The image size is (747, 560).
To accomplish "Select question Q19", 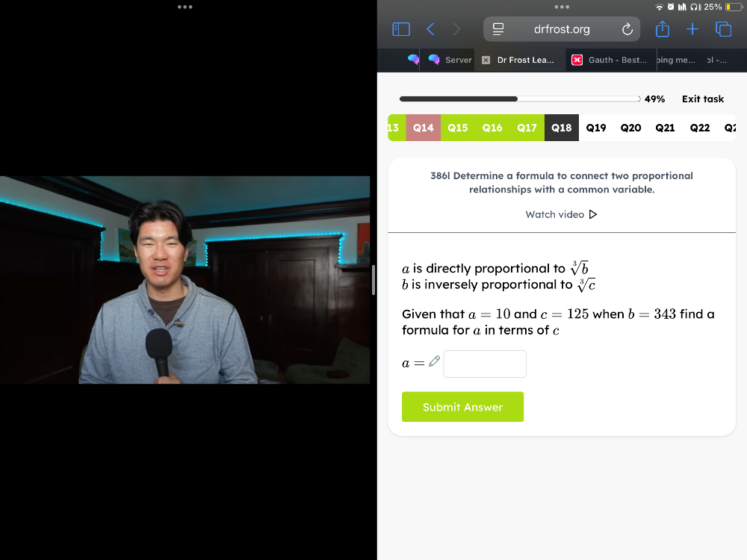I will [x=596, y=128].
